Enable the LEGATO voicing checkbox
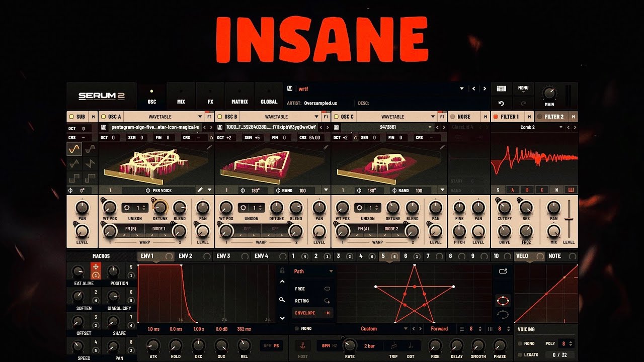 tap(520, 355)
